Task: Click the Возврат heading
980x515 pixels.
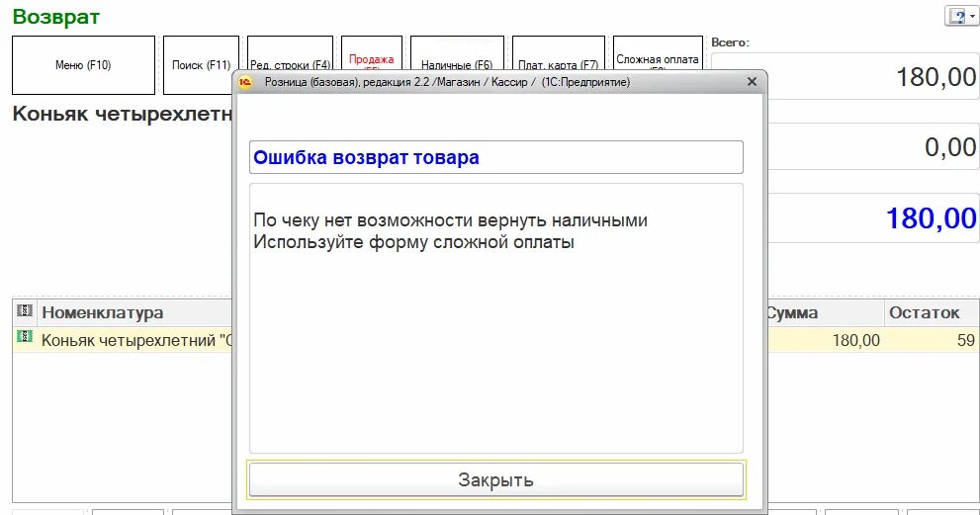Action: (x=55, y=16)
